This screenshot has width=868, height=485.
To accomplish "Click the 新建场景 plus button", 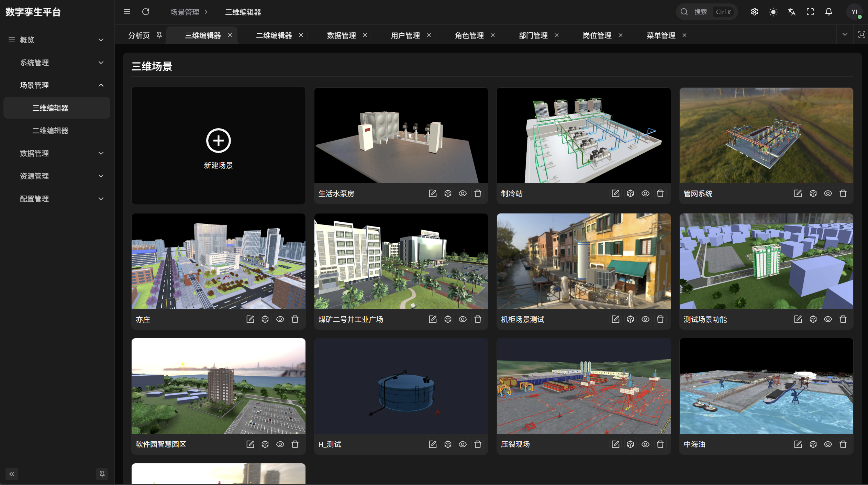I will [x=218, y=141].
